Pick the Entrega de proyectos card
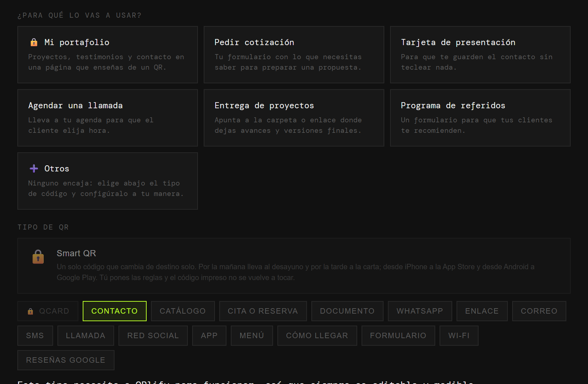The image size is (588, 384). pos(294,118)
